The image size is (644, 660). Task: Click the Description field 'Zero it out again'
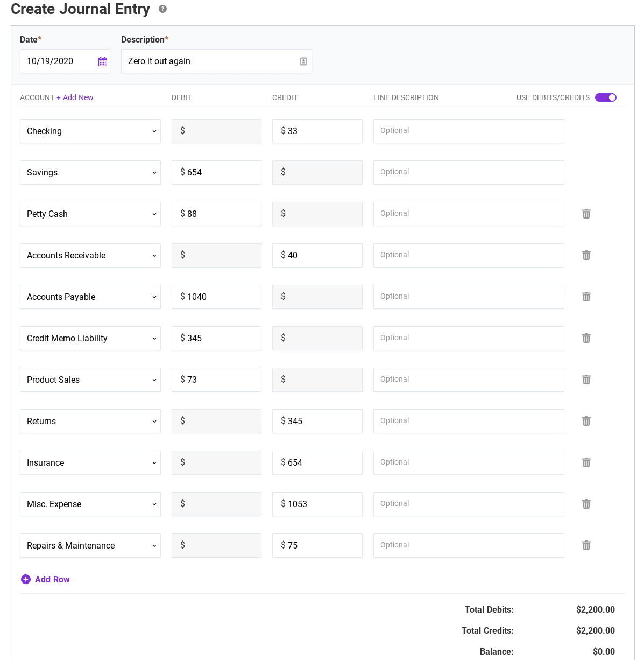point(216,61)
